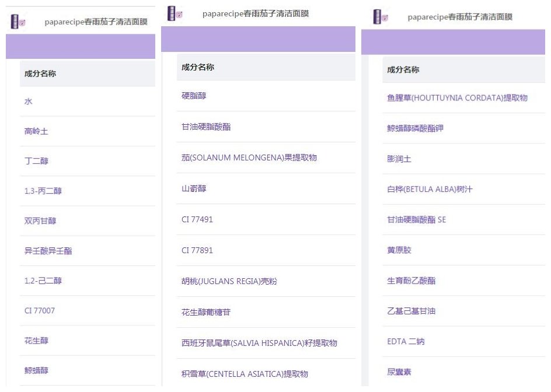
Task: Click product thumbnail icon above the 硬脂醇 list
Action: (175, 13)
